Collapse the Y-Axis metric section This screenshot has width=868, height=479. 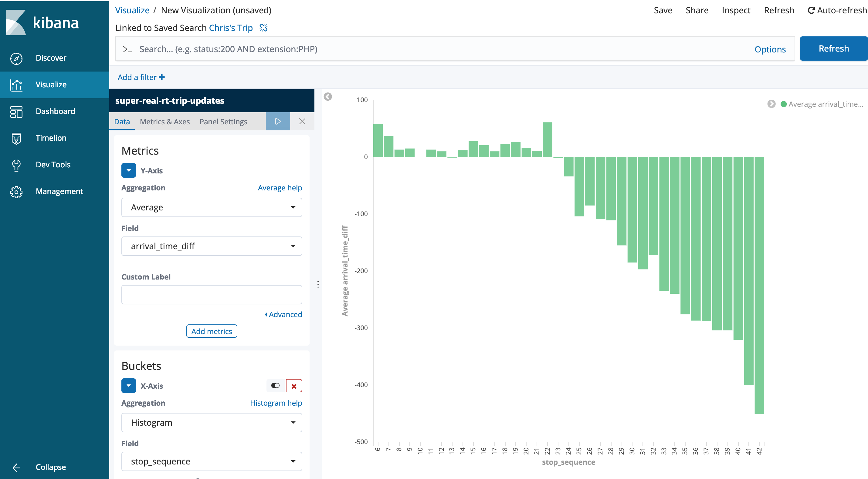coord(128,171)
